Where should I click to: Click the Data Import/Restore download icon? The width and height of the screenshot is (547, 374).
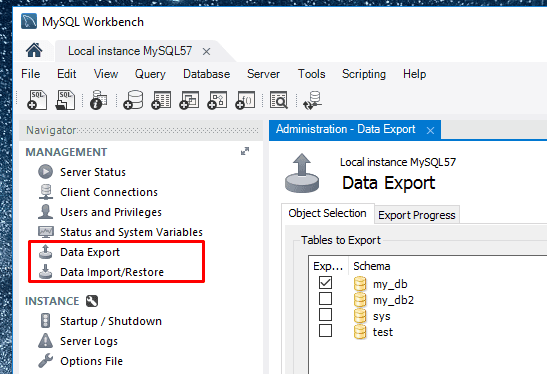45,272
